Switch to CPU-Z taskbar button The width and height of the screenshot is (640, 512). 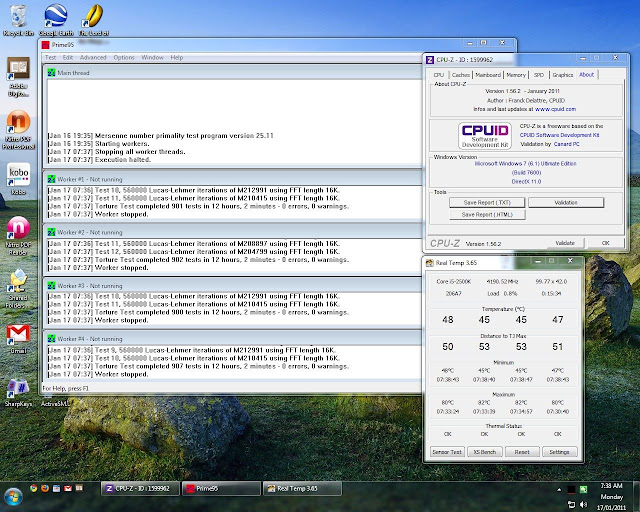[x=140, y=489]
